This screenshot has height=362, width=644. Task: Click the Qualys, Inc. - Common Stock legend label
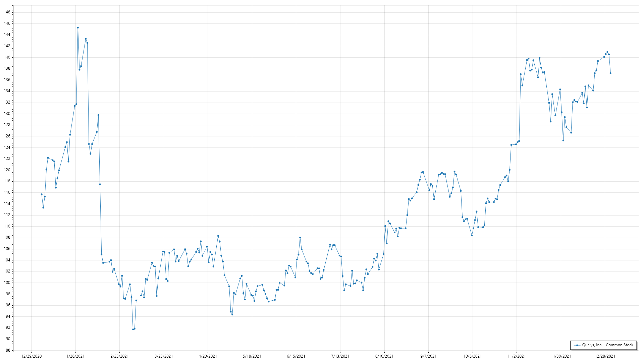(x=607, y=345)
